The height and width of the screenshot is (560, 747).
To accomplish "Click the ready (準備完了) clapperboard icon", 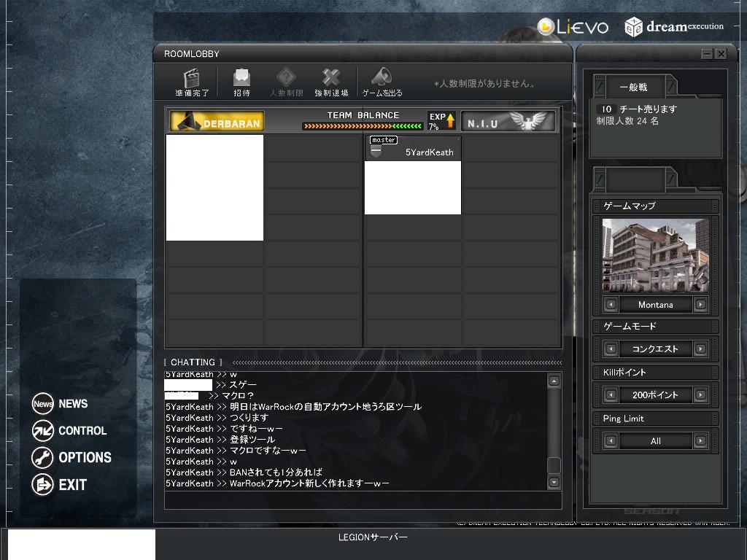I will [x=192, y=78].
